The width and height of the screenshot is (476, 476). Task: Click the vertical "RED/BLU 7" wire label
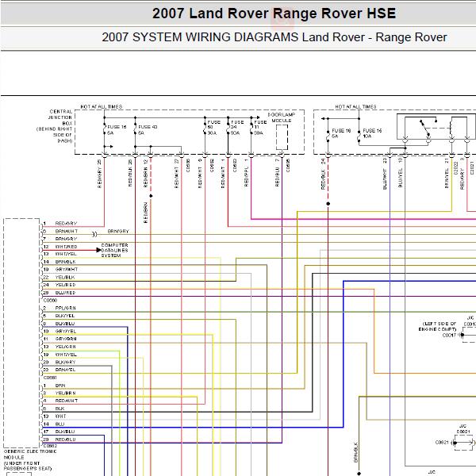[277, 173]
